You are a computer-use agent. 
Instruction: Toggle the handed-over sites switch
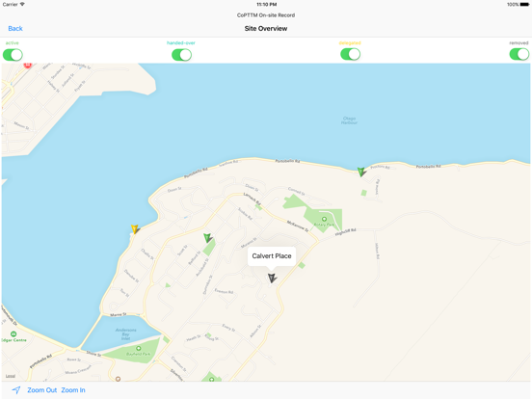coord(181,55)
